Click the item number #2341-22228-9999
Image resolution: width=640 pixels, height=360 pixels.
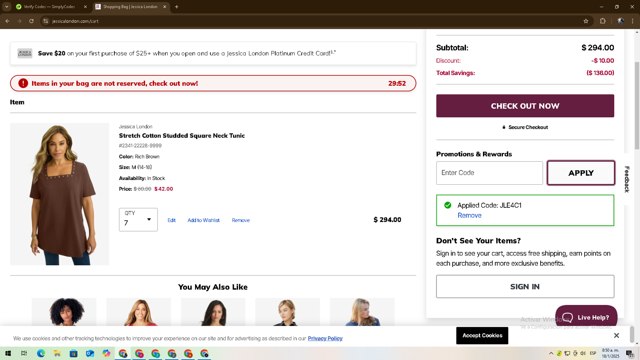click(x=140, y=145)
